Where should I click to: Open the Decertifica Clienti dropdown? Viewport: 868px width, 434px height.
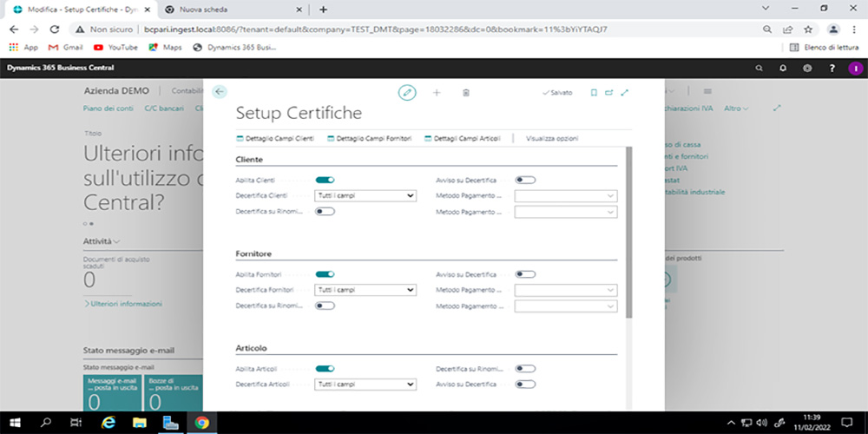(365, 196)
